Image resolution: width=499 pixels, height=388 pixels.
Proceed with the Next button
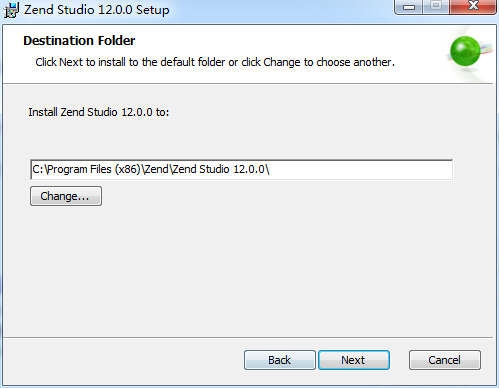tap(354, 360)
